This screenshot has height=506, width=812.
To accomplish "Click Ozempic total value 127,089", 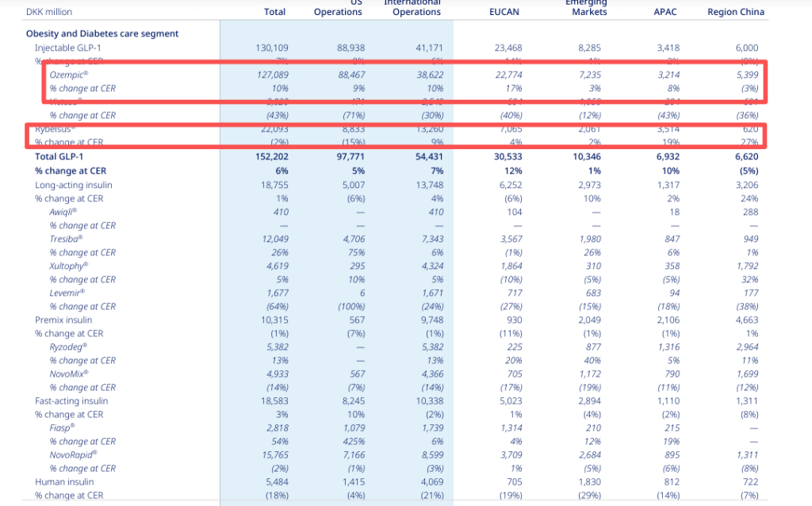I will click(273, 75).
